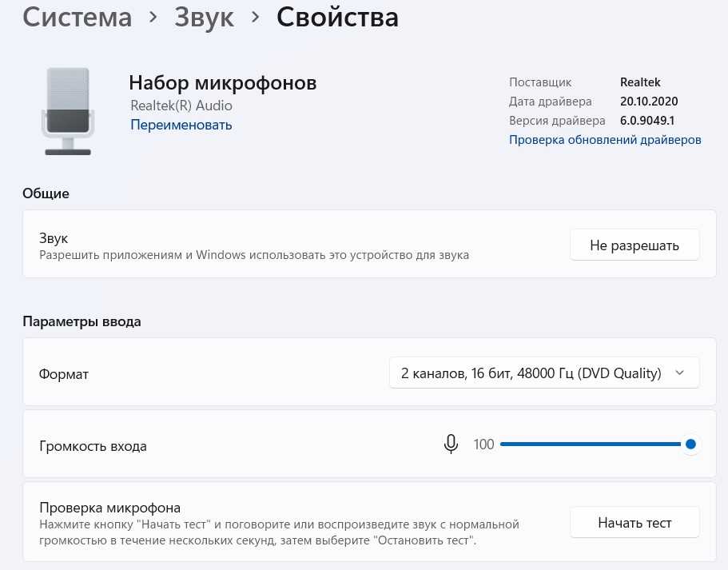Open the Формат audio quality dropdown
The height and width of the screenshot is (570, 728).
pyautogui.click(x=543, y=373)
